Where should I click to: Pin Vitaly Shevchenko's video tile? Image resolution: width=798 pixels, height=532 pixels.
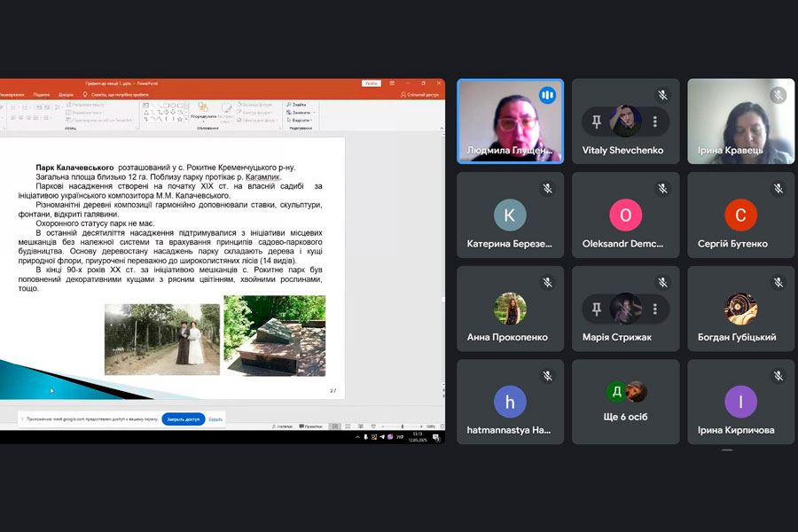point(597,121)
